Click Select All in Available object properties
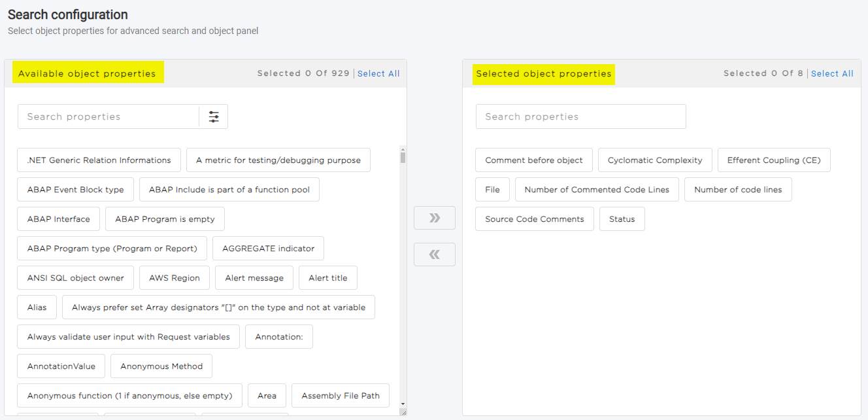Image resolution: width=868 pixels, height=420 pixels. 378,73
